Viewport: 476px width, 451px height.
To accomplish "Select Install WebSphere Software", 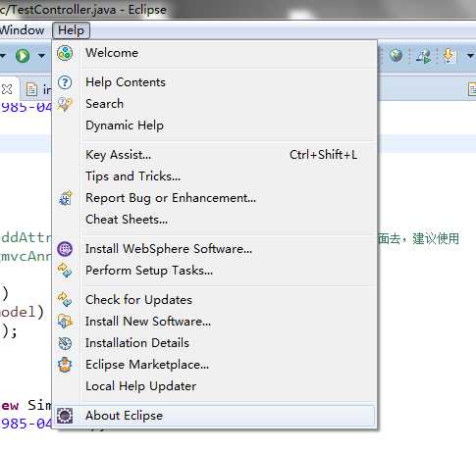I will (214, 249).
